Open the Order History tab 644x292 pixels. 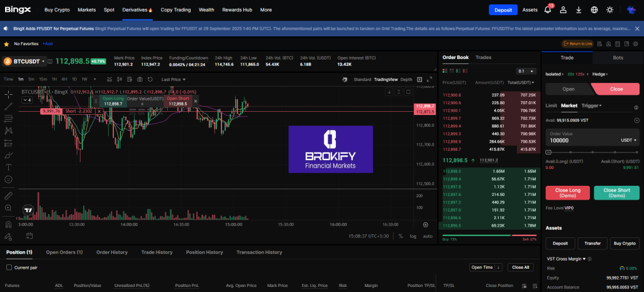pos(111,252)
